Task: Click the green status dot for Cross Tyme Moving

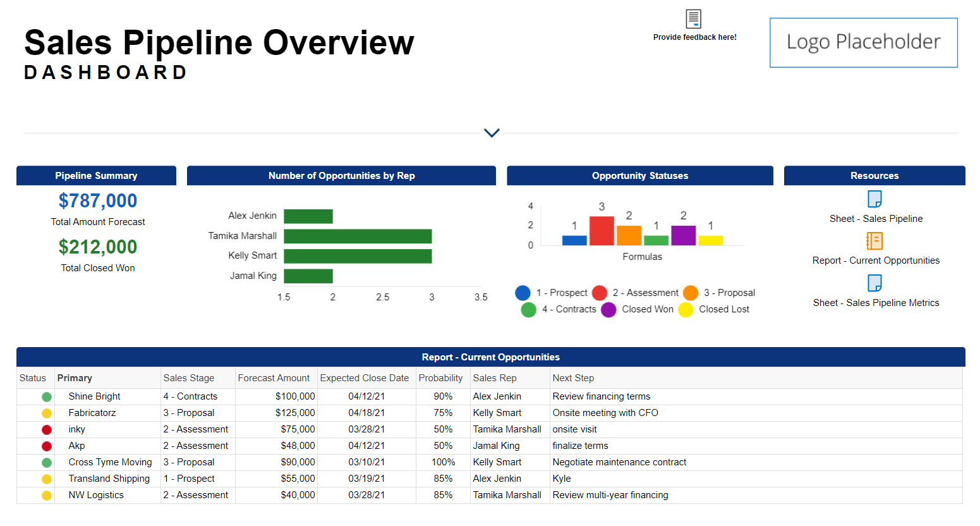Action: coord(47,463)
